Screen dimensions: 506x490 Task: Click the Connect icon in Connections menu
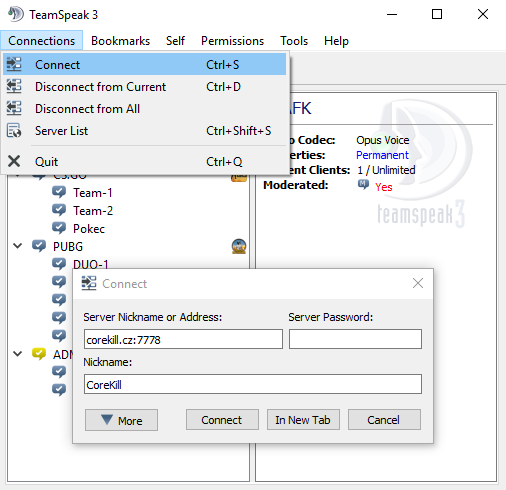pos(14,64)
